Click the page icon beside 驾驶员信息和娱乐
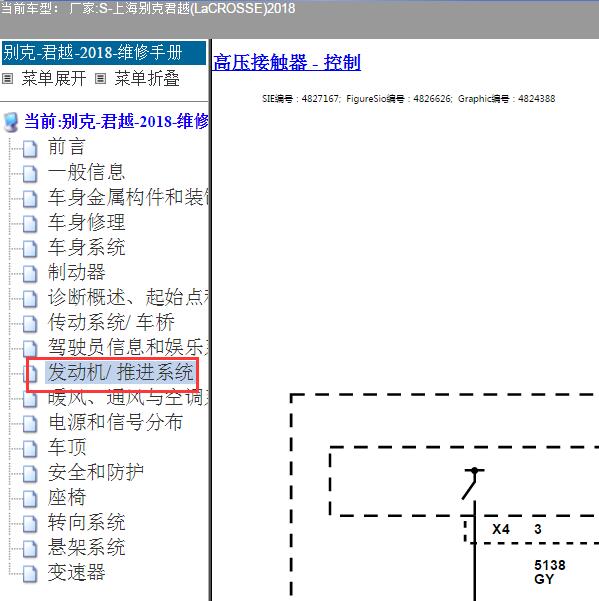599x601 pixels. click(30, 349)
